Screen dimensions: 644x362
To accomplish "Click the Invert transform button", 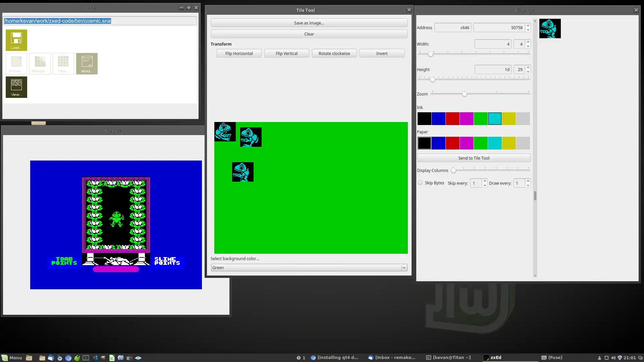I will 381,53.
